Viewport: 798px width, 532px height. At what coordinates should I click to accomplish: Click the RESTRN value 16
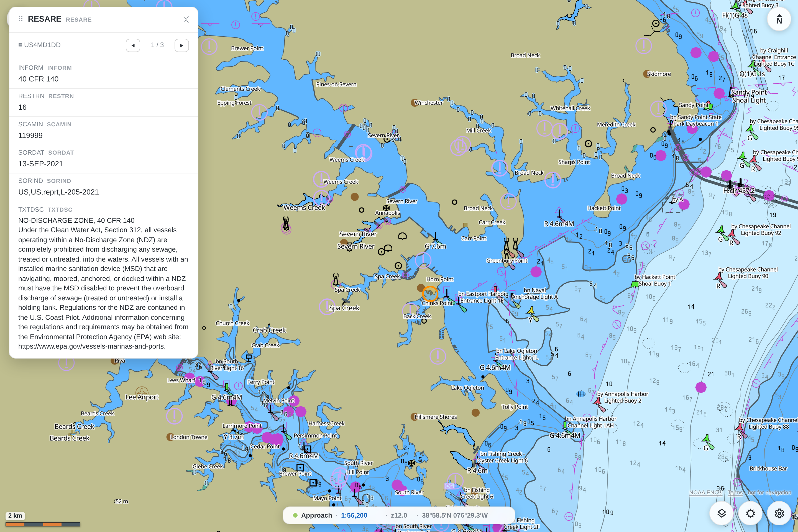pyautogui.click(x=22, y=107)
